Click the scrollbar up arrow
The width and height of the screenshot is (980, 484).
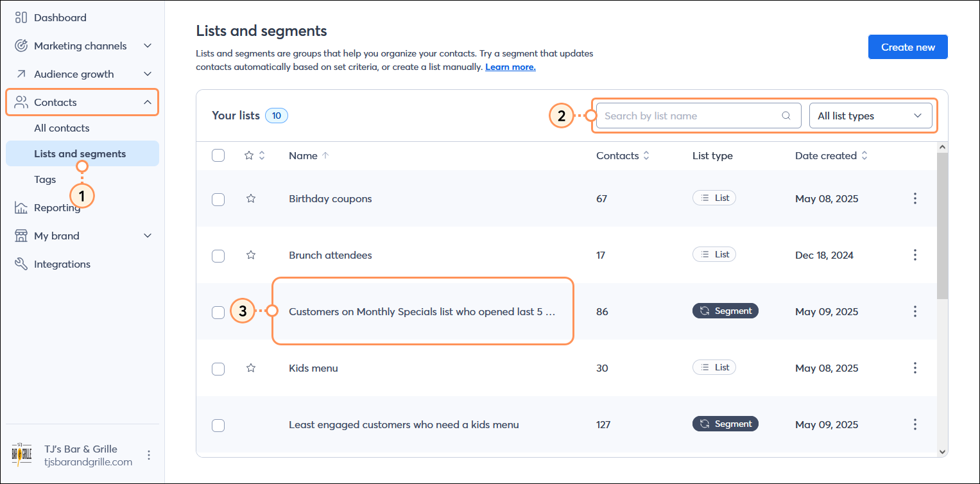[942, 147]
